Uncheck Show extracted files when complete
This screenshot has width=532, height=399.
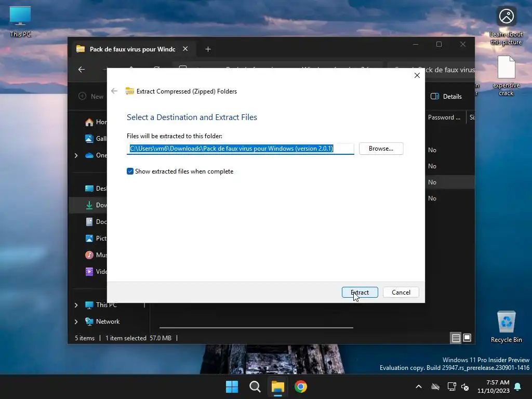(x=130, y=171)
